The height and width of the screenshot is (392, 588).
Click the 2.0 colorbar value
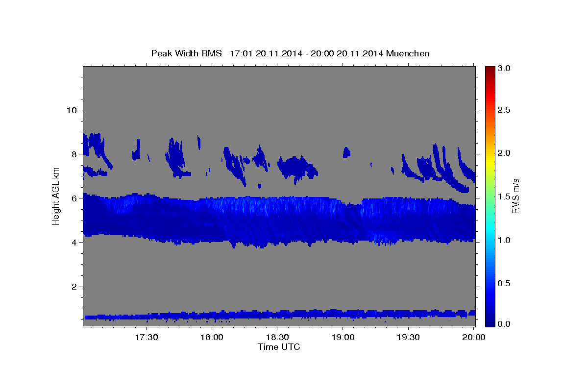coord(504,153)
